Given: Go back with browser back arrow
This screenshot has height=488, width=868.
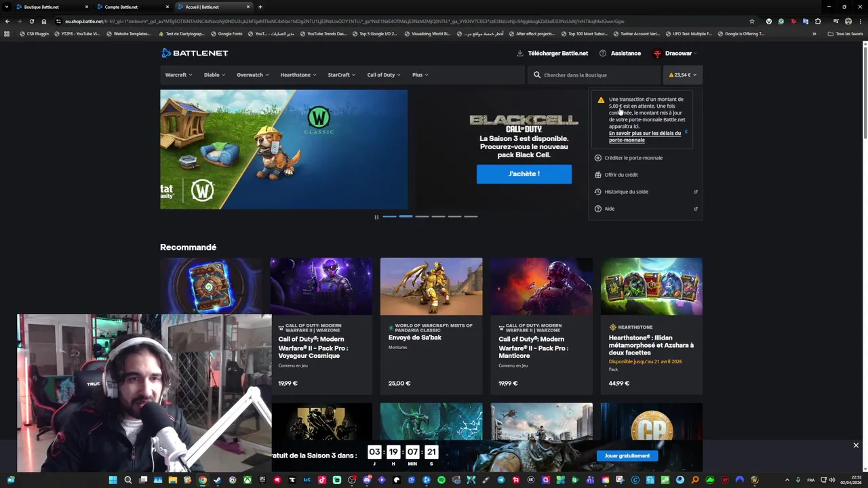Looking at the screenshot, I should pos(7,21).
